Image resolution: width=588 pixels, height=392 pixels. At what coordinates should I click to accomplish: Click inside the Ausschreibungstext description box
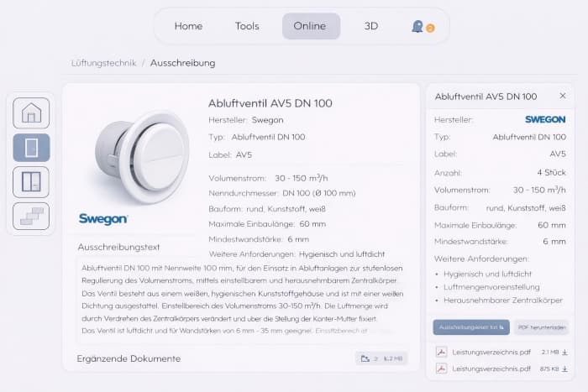click(x=242, y=300)
